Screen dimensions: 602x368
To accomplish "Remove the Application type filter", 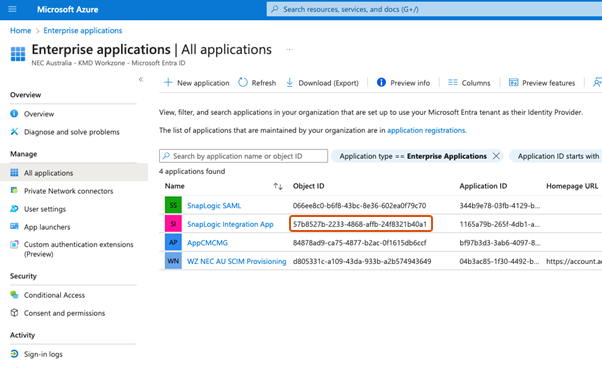I will click(x=496, y=156).
